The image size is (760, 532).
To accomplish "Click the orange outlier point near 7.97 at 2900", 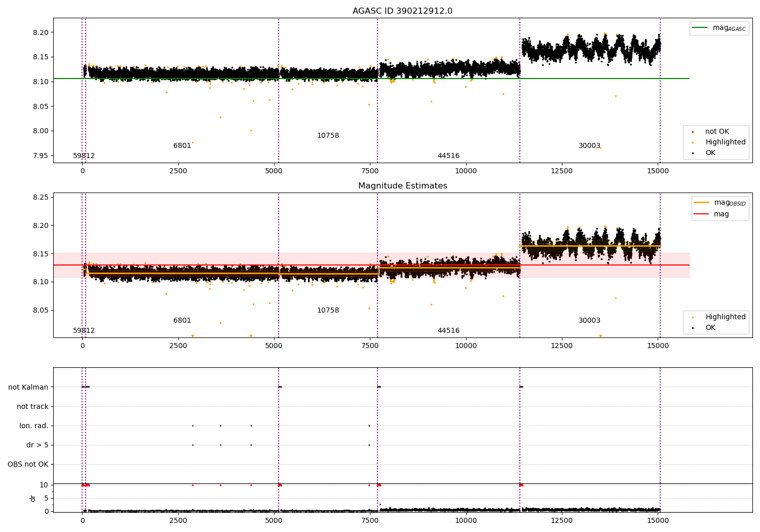I will (193, 142).
